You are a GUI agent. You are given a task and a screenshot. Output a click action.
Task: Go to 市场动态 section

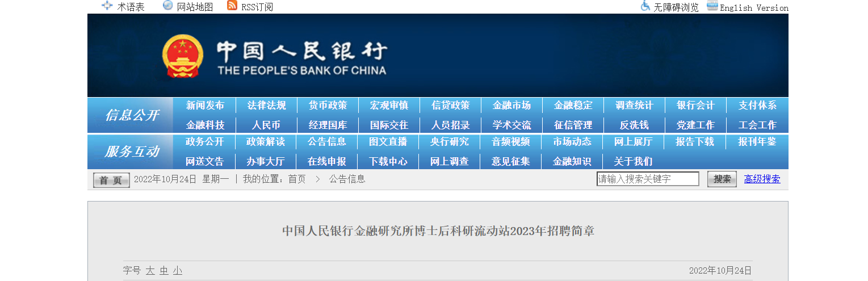point(572,142)
